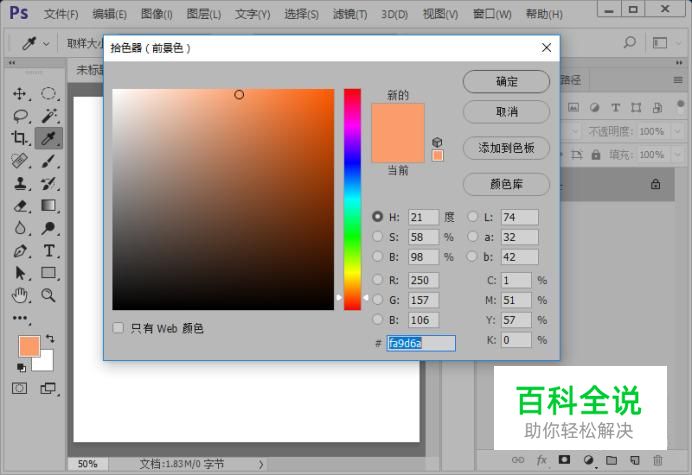The image size is (692, 475).
Task: Select the S saturation radio button
Action: pos(377,237)
